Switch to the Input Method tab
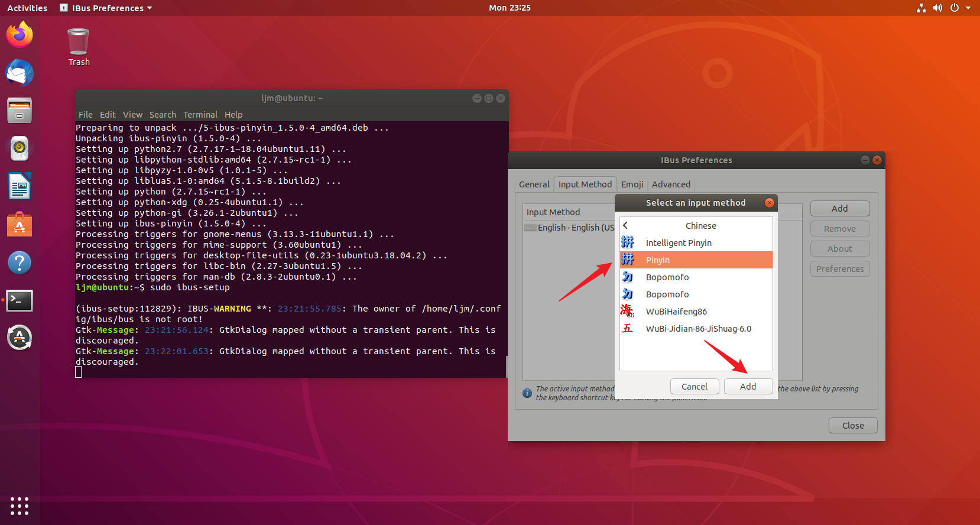 (585, 184)
